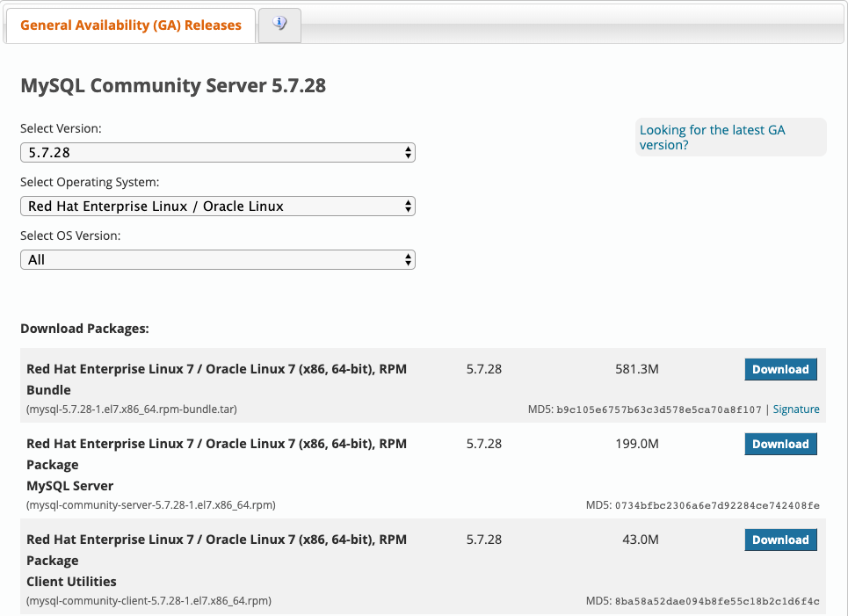
Task: Download the MySQL Server RPM package
Action: pyautogui.click(x=779, y=444)
